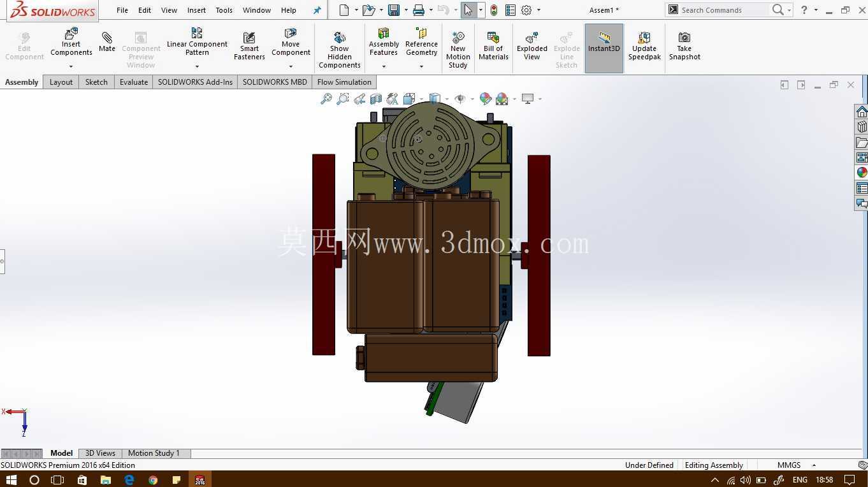Expand the View Orientation dropdown arrow
Screen dimensions: 868x487
pos(421,99)
